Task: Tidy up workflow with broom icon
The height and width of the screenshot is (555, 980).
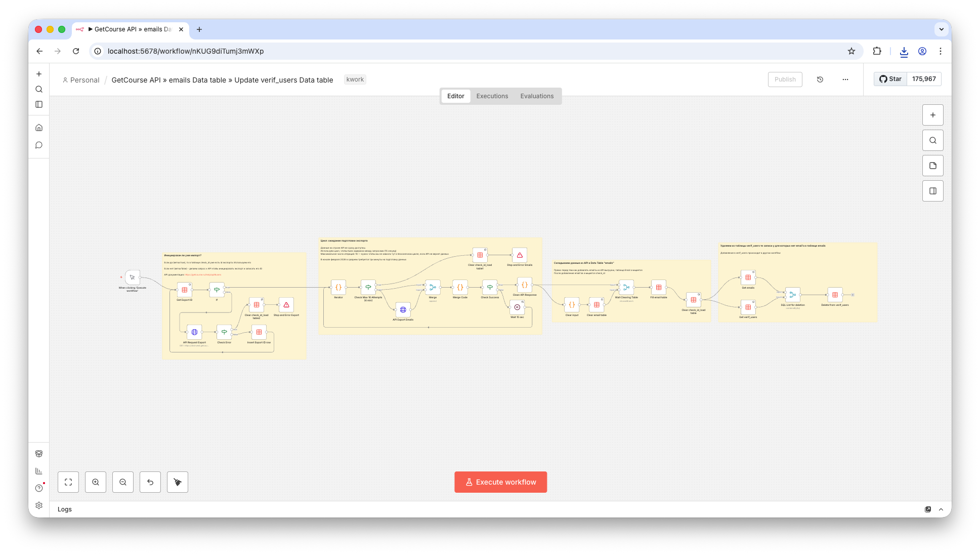Action: point(178,482)
